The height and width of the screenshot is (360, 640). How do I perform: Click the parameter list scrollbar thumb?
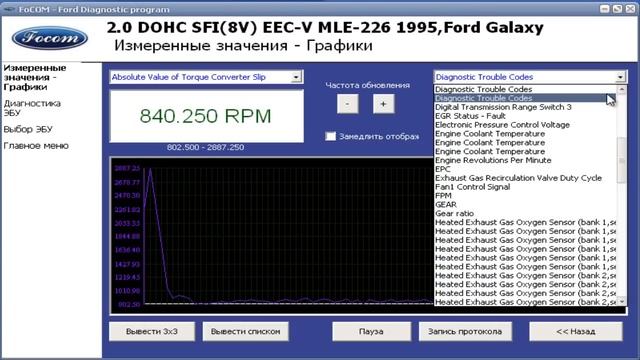622,160
